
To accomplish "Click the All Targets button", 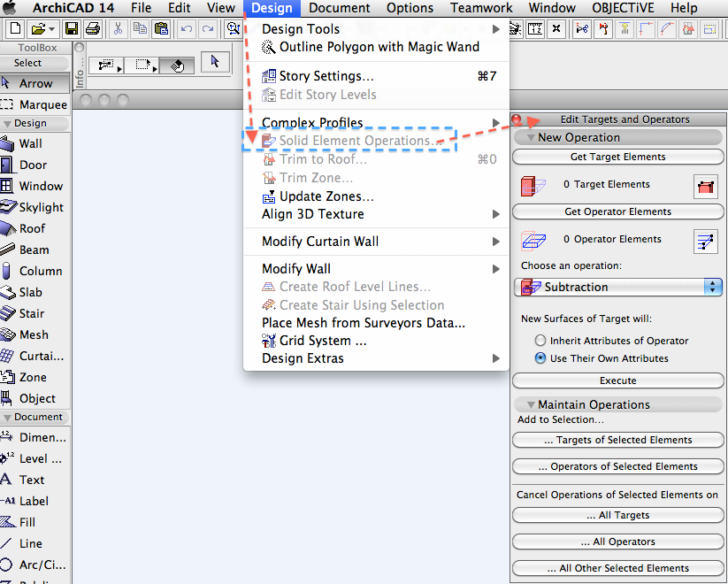I will click(618, 515).
